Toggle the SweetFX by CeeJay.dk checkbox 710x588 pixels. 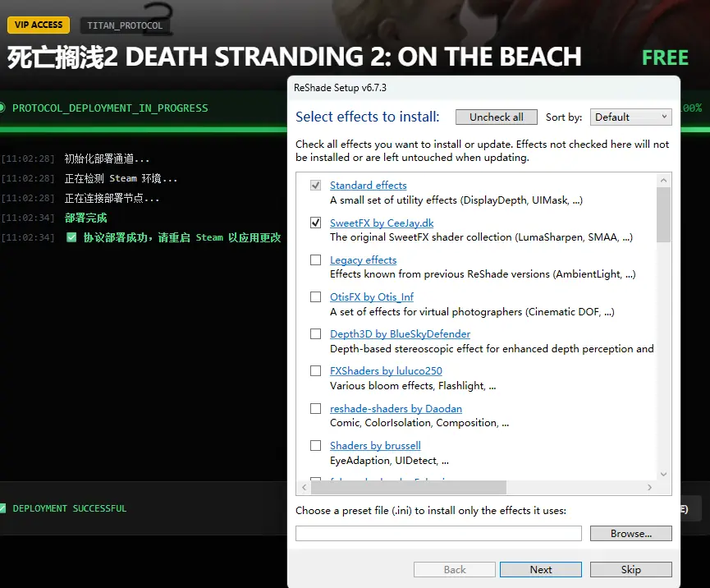(x=315, y=223)
